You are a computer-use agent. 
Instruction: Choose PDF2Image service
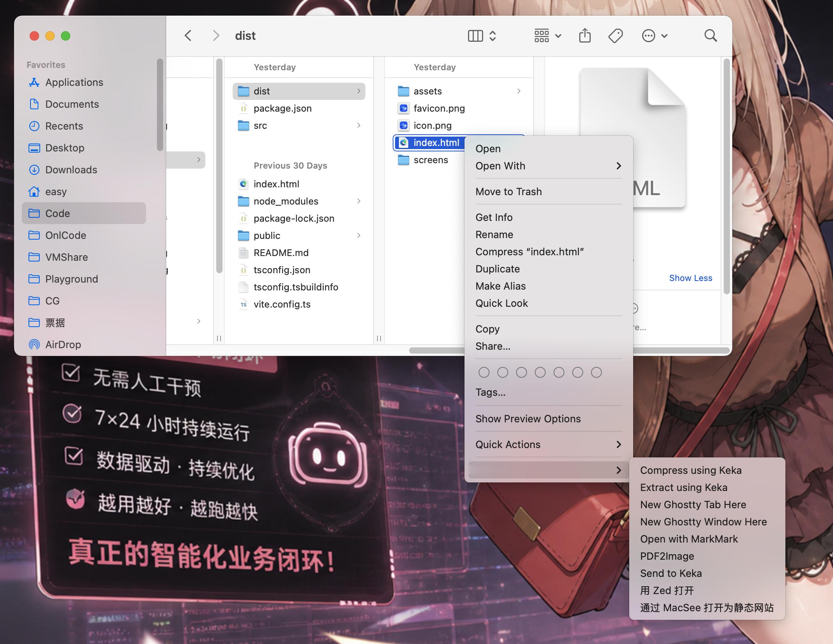coord(707,556)
